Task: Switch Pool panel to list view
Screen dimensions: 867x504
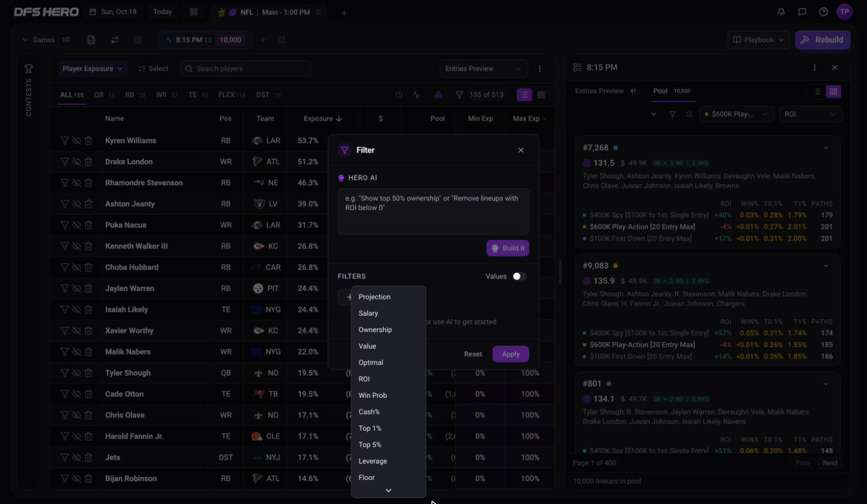Action: point(817,91)
